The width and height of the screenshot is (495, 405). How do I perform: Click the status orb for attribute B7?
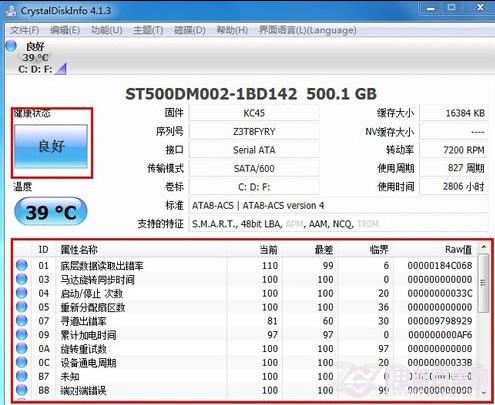[22, 376]
